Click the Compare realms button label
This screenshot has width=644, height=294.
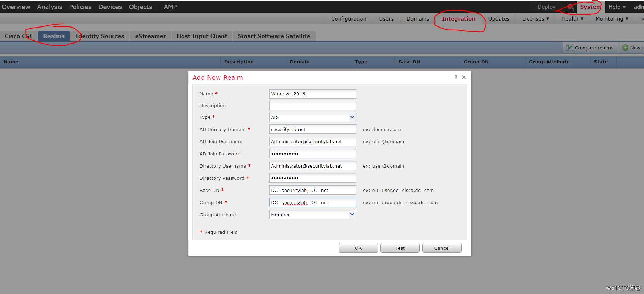click(x=594, y=48)
